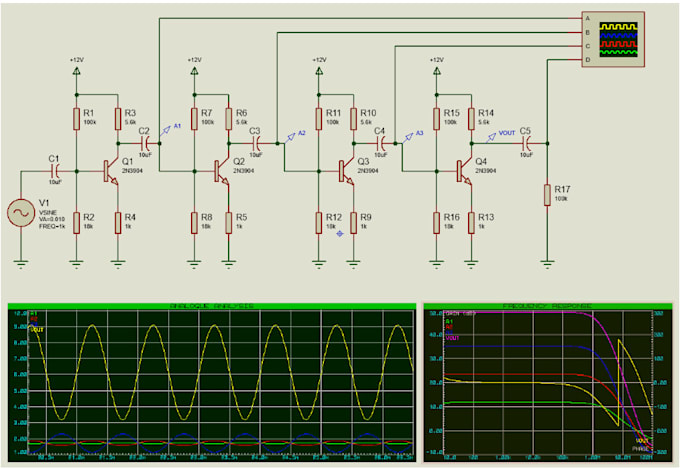Click the oscilloscope channel C pin label
The height and width of the screenshot is (469, 680).
click(x=588, y=46)
